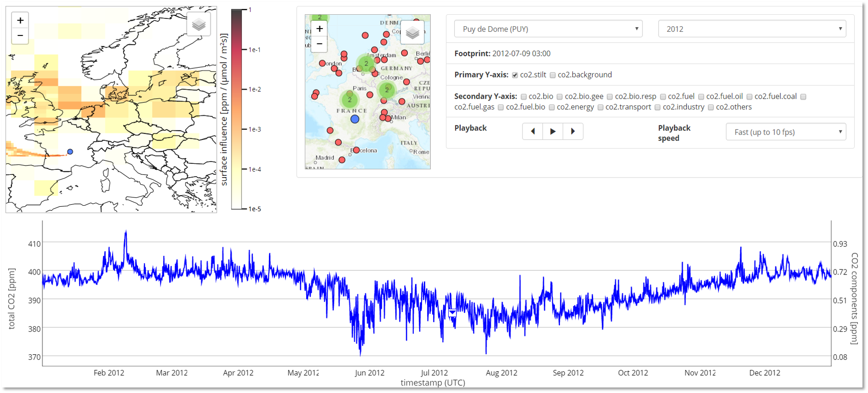Zoom in on the footprint map
868x393 pixels.
(20, 20)
